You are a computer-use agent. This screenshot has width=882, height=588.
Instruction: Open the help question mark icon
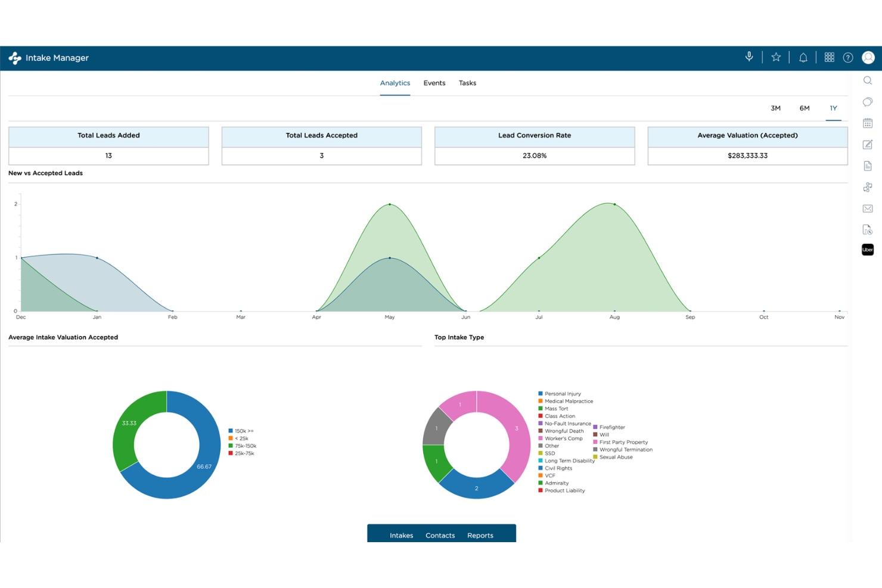pyautogui.click(x=849, y=57)
